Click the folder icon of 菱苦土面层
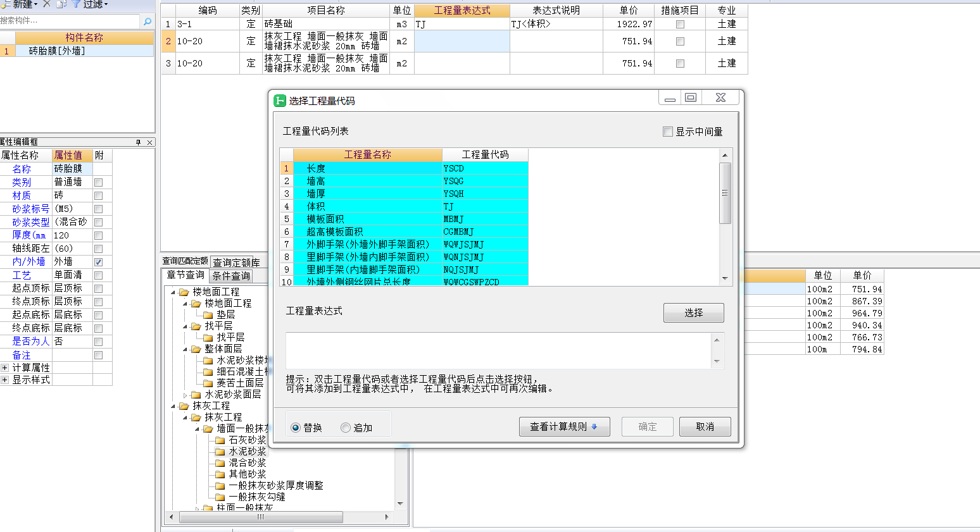 point(208,383)
